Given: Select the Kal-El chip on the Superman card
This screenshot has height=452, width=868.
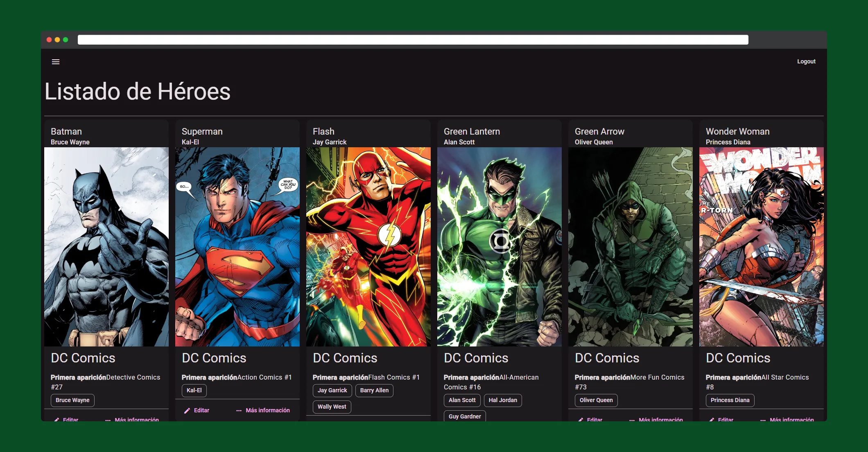Looking at the screenshot, I should 194,390.
